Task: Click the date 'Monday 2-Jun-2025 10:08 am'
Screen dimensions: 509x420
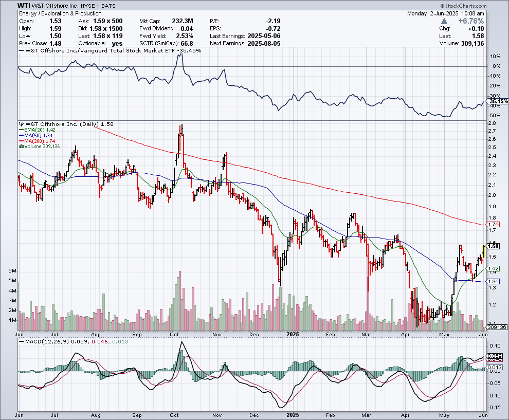Action: coord(446,14)
